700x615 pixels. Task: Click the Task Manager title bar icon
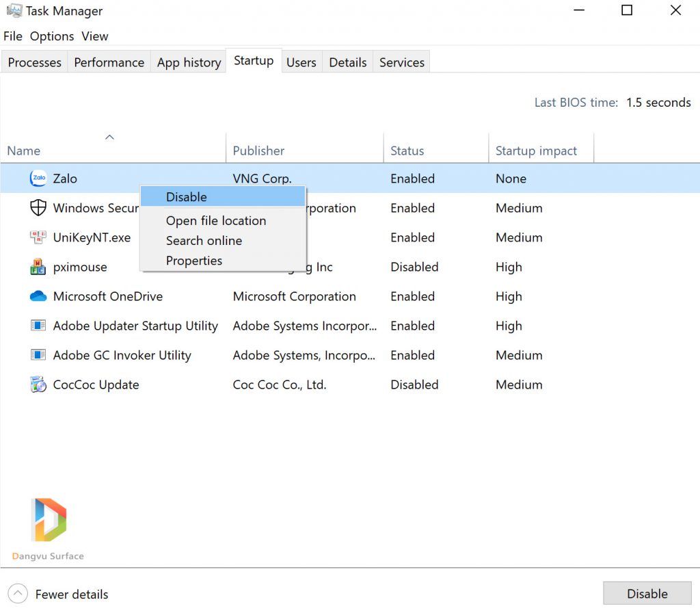click(13, 11)
